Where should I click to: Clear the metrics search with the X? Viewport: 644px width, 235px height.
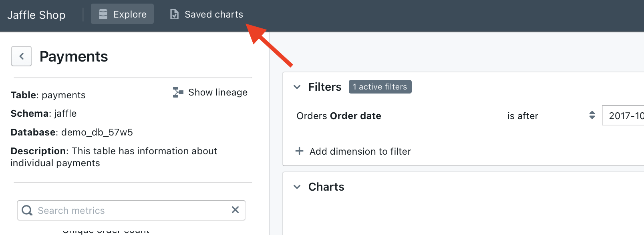coord(235,210)
